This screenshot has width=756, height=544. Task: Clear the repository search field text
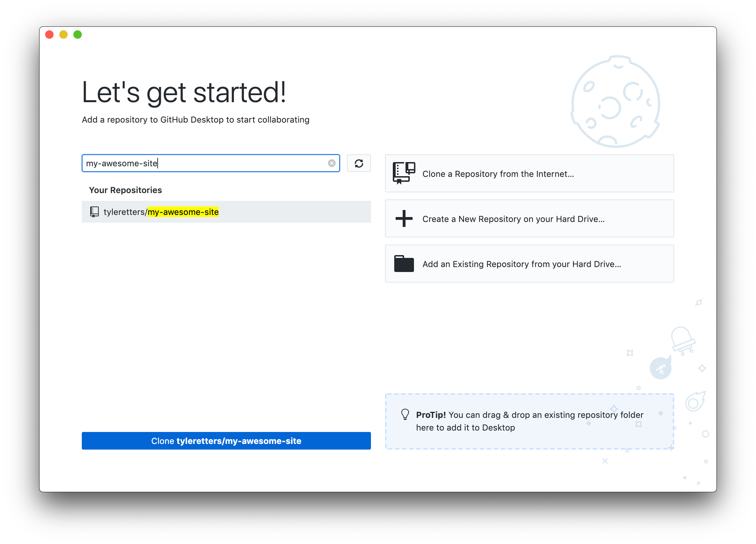[x=331, y=163]
